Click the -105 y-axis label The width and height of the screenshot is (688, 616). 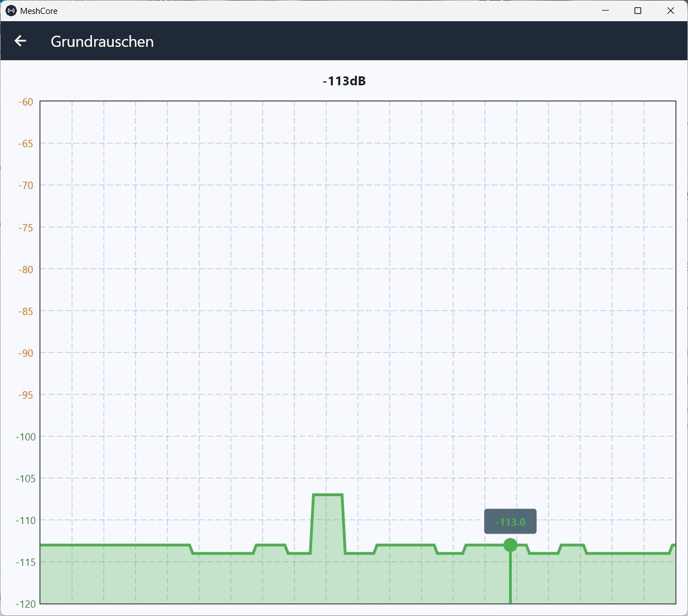pos(26,478)
